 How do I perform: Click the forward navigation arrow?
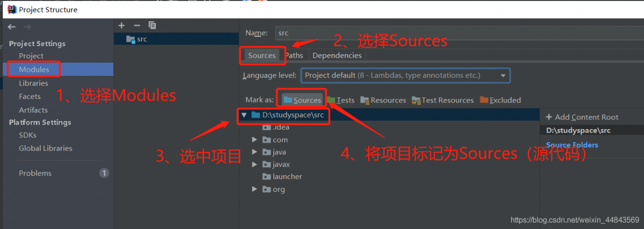pos(27,27)
